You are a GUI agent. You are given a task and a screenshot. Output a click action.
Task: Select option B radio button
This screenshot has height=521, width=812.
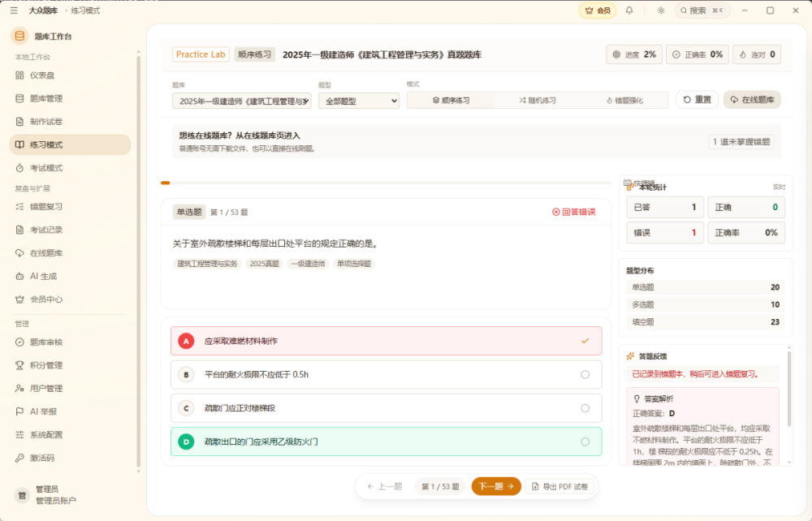[x=585, y=375]
